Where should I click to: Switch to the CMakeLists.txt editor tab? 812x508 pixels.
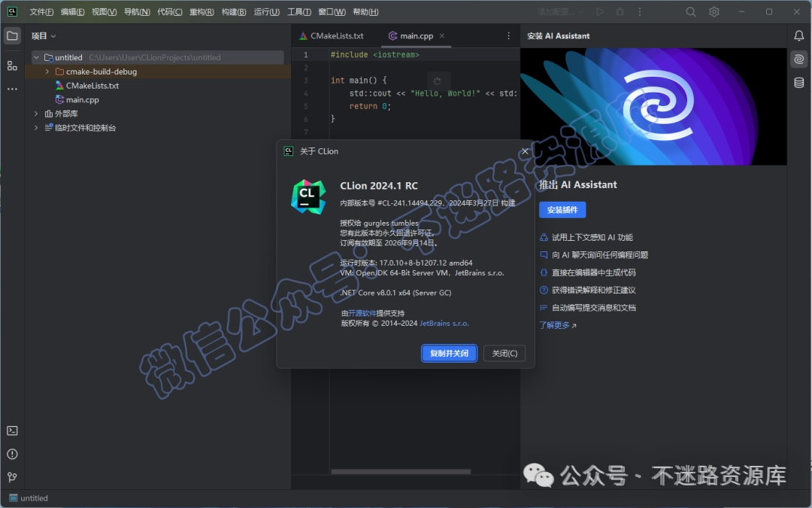coord(332,36)
